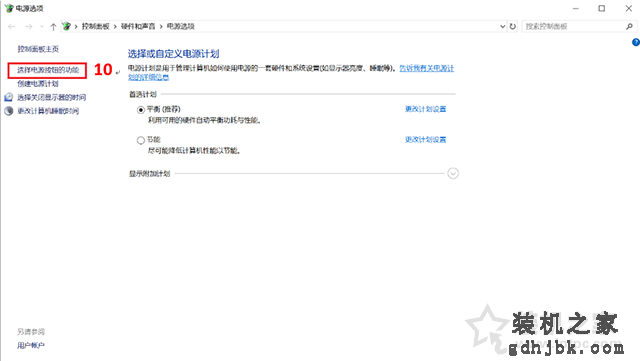Screen dimensions: 640x361
Task: Open 选择电源按钮的功能 link
Action: point(48,70)
